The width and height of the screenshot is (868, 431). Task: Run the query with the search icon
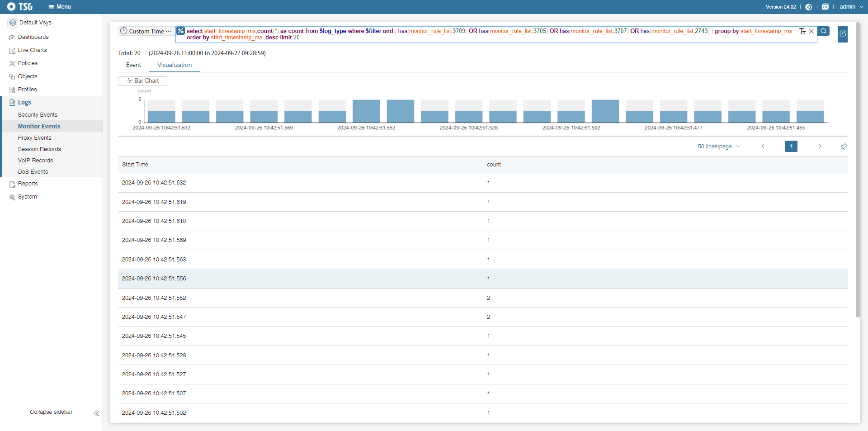823,31
